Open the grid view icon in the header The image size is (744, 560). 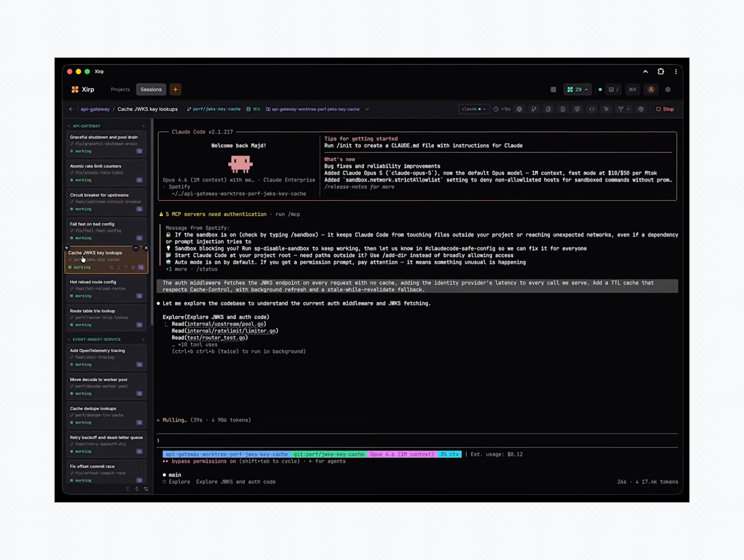coord(553,89)
